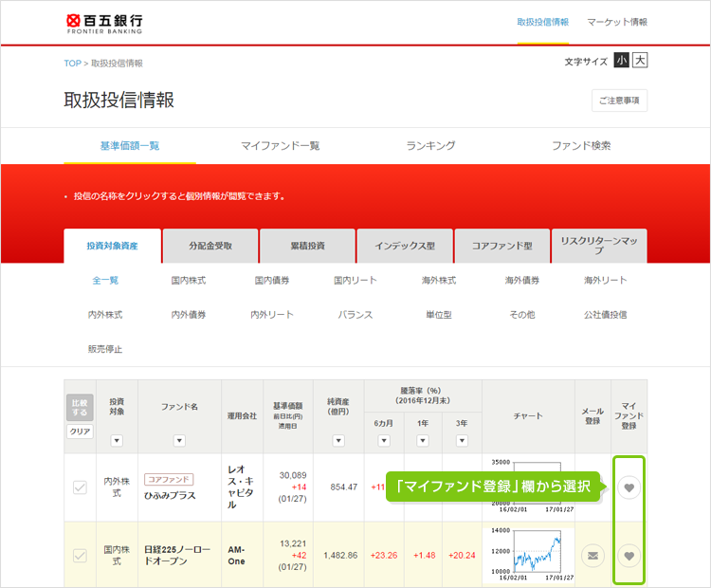Viewport: 711px width, 588px height.
Task: Click the heart icon for ひふみプラス
Action: (629, 487)
